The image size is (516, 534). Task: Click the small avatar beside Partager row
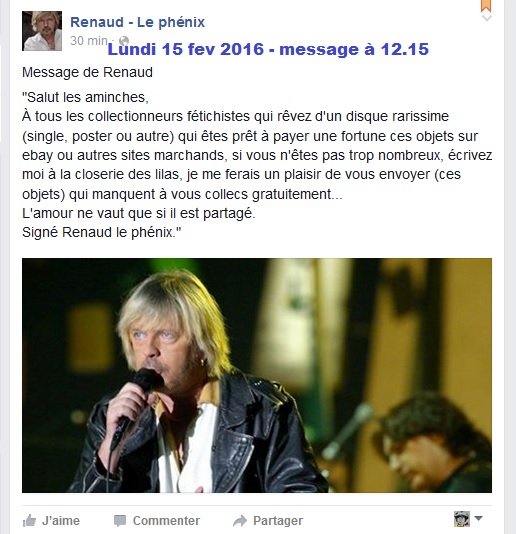coord(462,519)
